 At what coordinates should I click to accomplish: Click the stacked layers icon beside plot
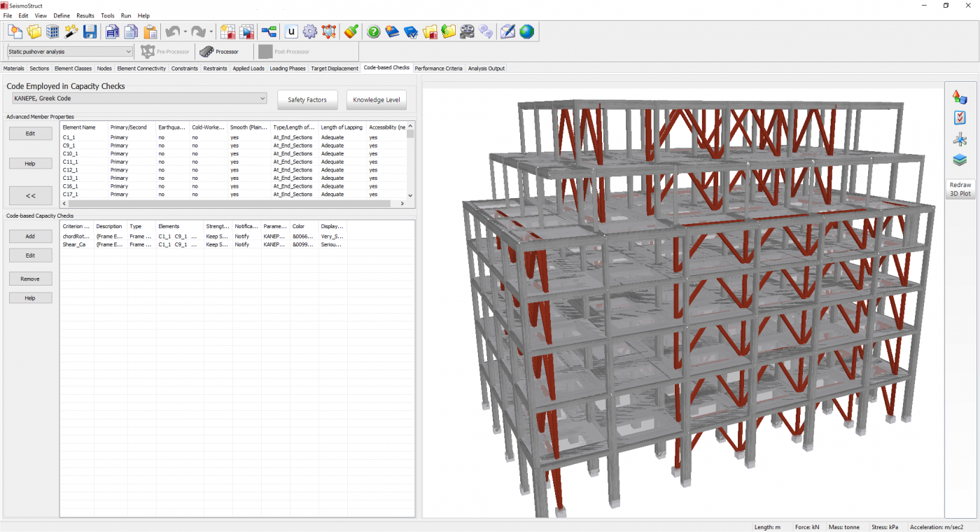(960, 160)
